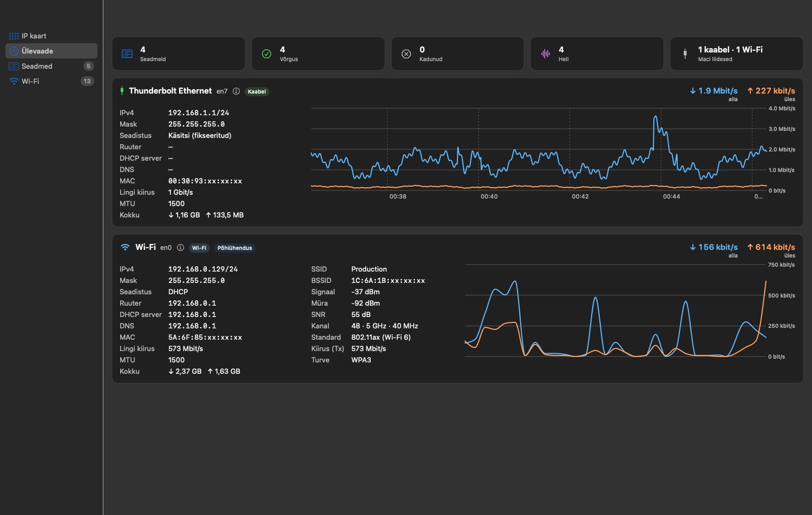Open the 4 Seadmeid summary card
The height and width of the screenshot is (515, 812).
[179, 54]
